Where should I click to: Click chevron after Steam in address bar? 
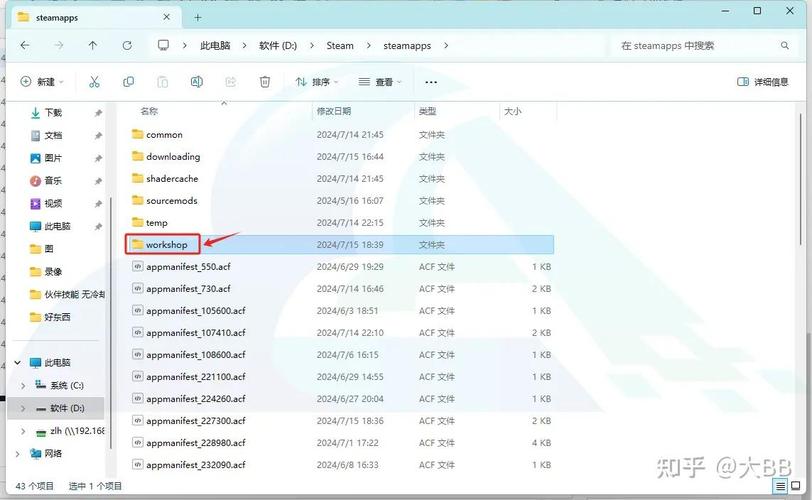pyautogui.click(x=369, y=46)
